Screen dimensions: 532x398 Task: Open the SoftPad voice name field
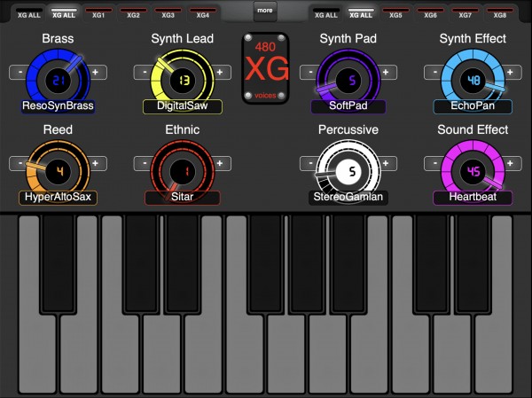point(348,106)
